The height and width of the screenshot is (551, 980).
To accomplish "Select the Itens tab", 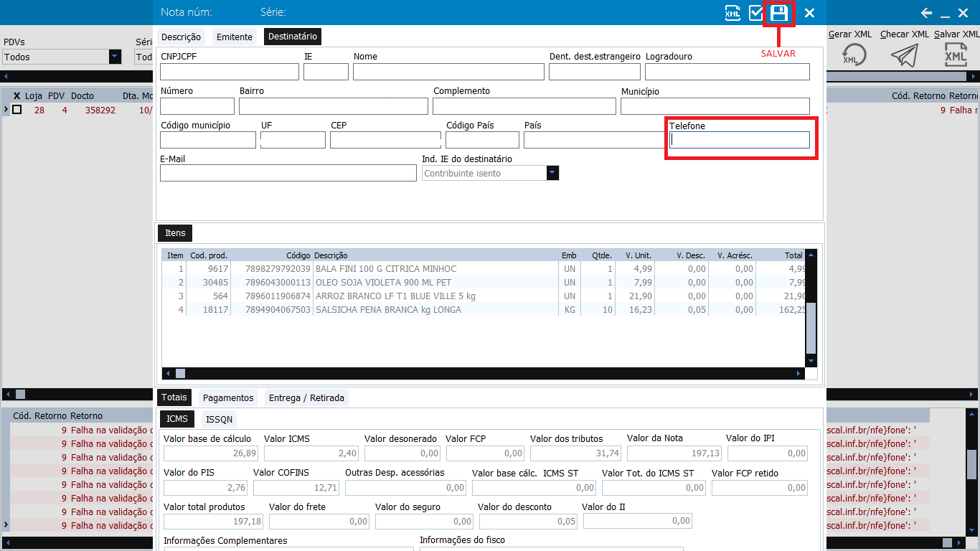I will (175, 232).
